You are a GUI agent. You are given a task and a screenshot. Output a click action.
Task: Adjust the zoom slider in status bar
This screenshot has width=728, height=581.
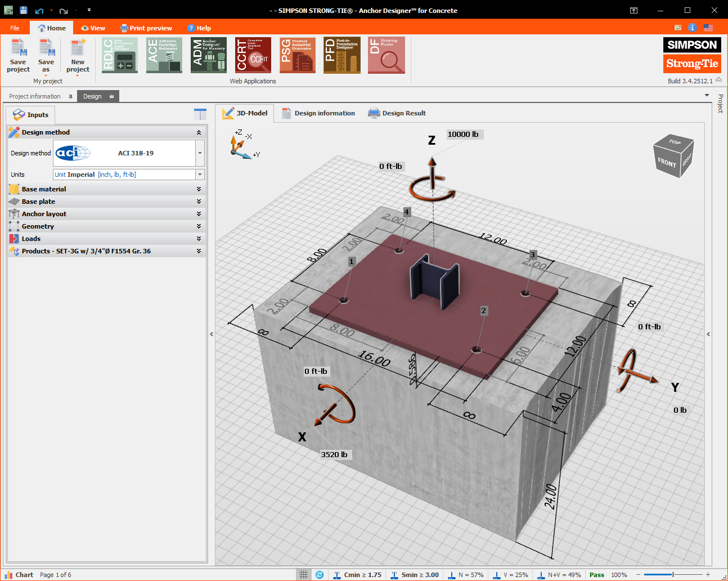click(673, 575)
